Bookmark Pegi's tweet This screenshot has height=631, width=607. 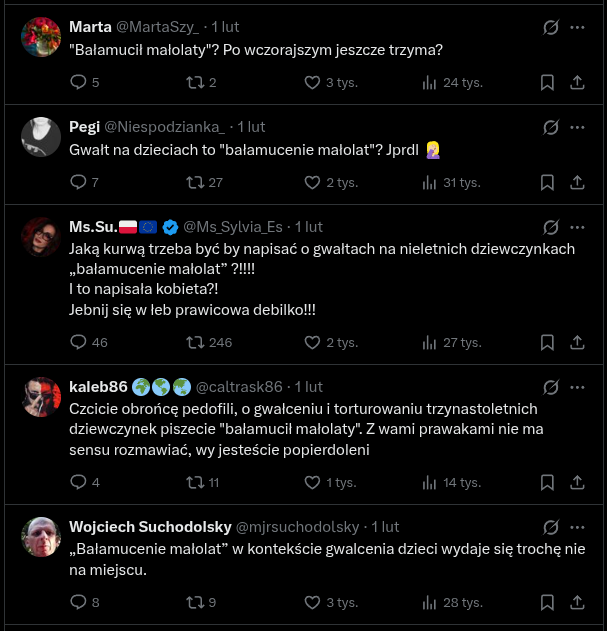(547, 182)
